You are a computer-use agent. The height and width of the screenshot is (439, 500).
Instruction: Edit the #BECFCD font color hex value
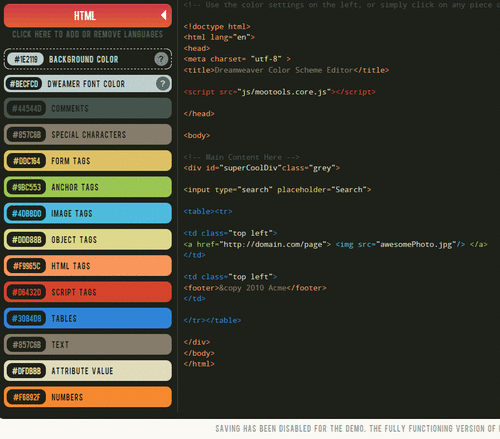(x=24, y=84)
